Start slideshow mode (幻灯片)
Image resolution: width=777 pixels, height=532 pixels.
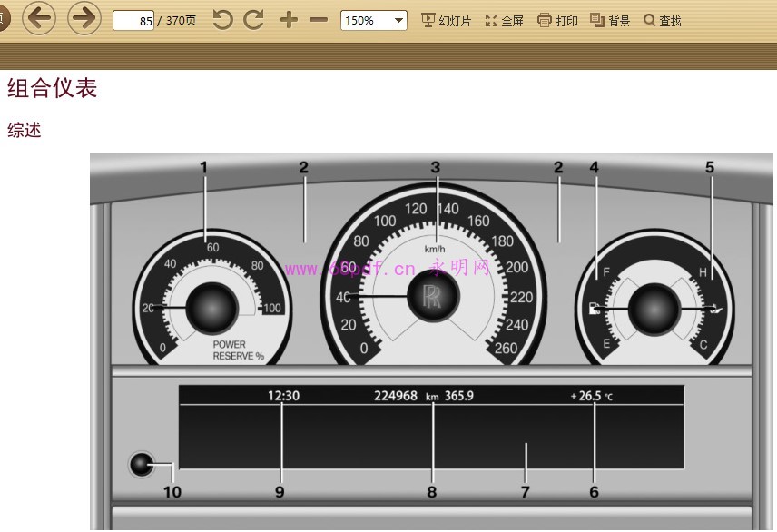click(447, 21)
